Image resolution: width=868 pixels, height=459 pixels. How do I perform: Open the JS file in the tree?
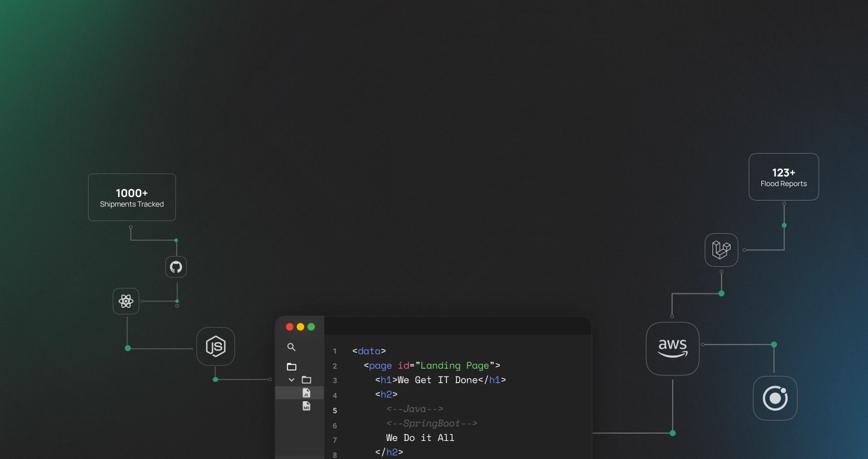pos(306,393)
